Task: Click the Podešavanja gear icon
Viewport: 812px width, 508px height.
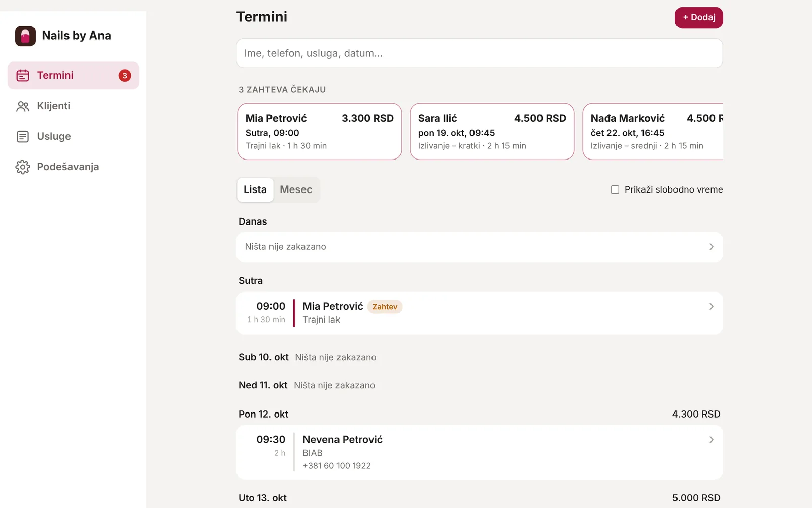Action: (x=23, y=167)
